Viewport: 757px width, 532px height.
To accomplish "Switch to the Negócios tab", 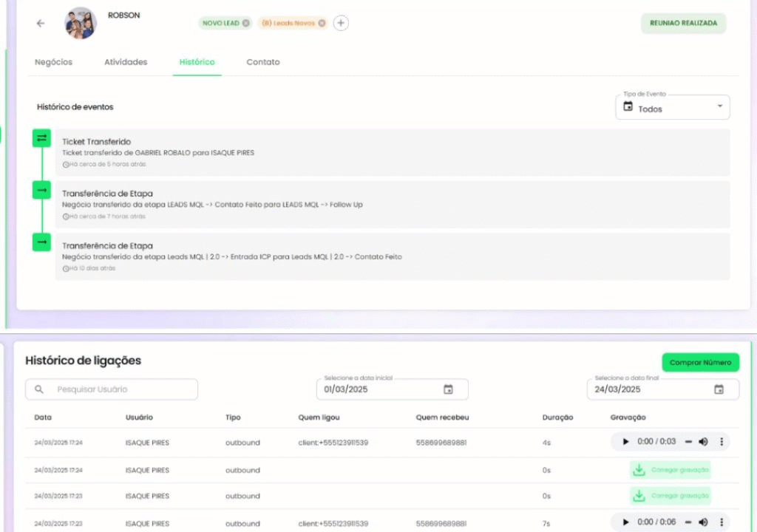I will (x=53, y=62).
